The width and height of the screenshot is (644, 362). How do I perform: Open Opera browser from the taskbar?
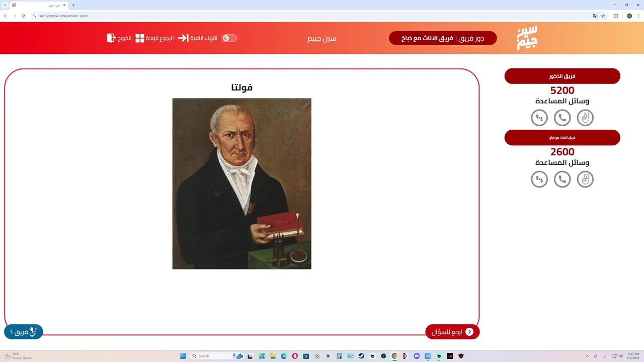(295, 356)
